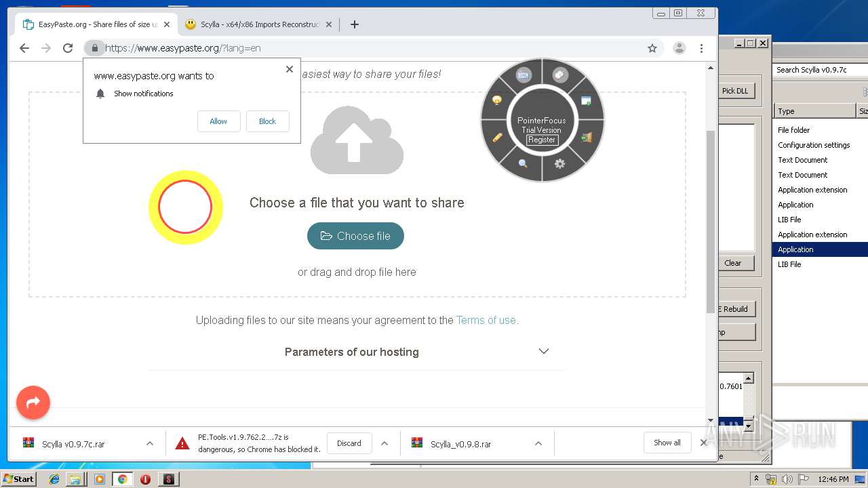
Task: Click the red share floating button
Action: pos(33,403)
